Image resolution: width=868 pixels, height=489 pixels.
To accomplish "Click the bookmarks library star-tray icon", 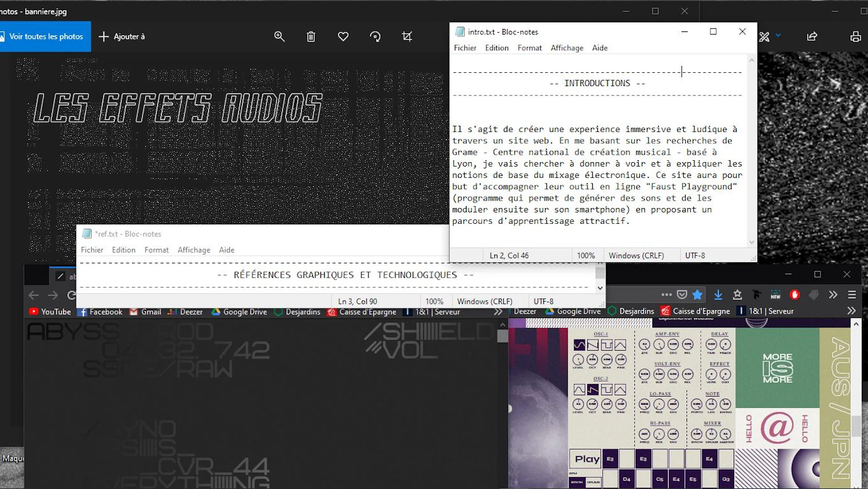I will (737, 294).
